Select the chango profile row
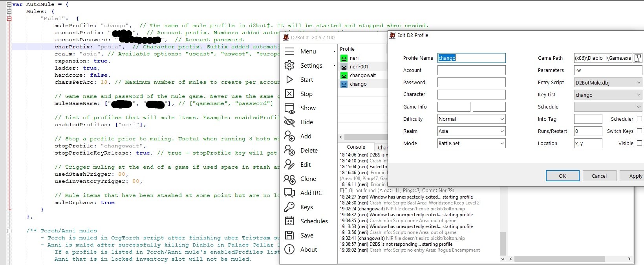Image resolution: width=644 pixels, height=265 pixels. (x=363, y=84)
